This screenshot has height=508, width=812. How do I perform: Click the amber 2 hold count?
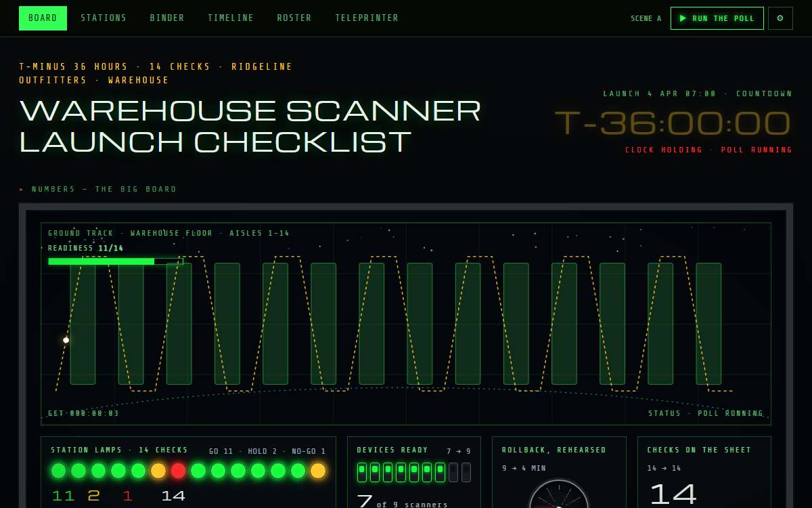pos(93,496)
